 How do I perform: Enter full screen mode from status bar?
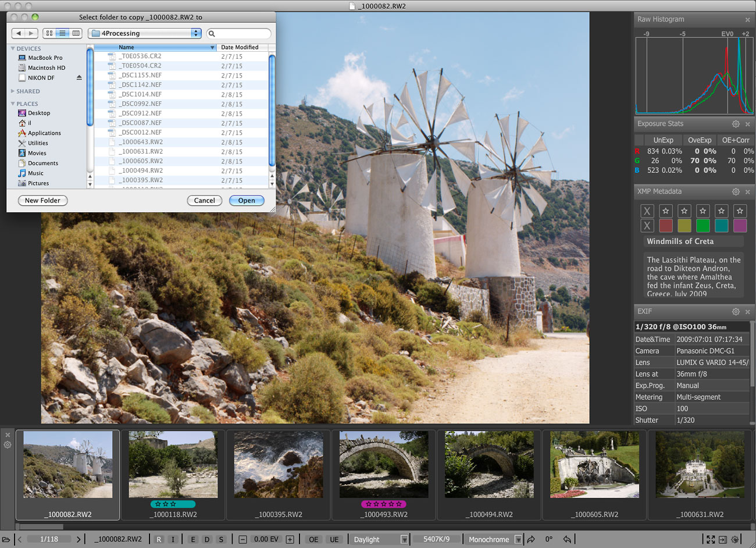(711, 539)
